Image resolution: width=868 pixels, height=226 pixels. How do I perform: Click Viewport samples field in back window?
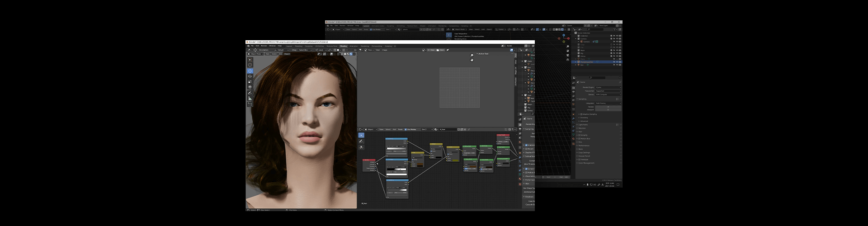(x=608, y=110)
